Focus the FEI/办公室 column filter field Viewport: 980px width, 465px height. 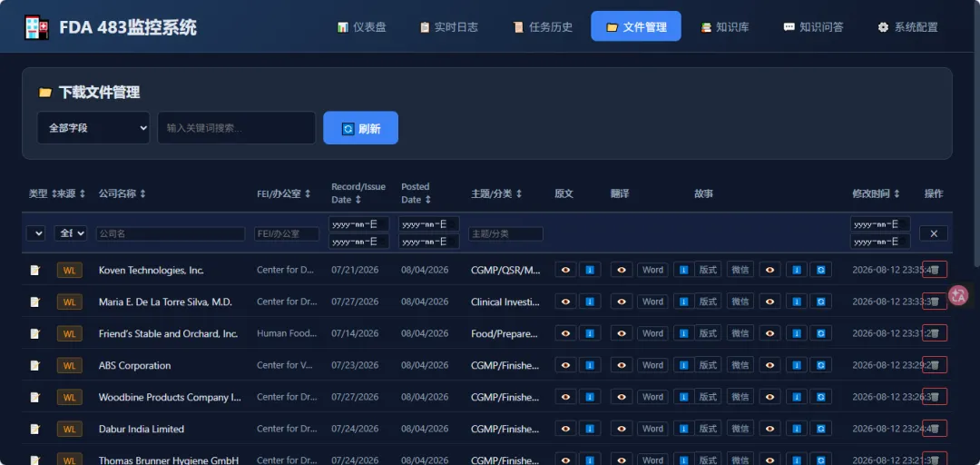pos(287,233)
